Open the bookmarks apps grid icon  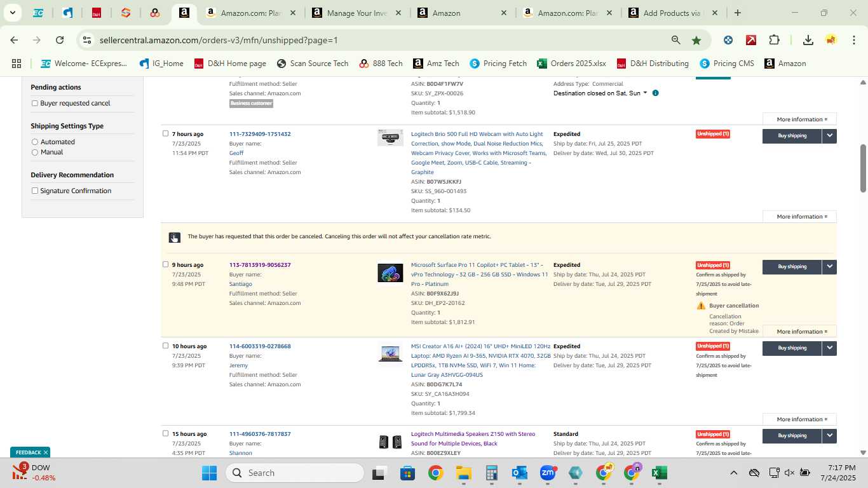pyautogui.click(x=17, y=64)
